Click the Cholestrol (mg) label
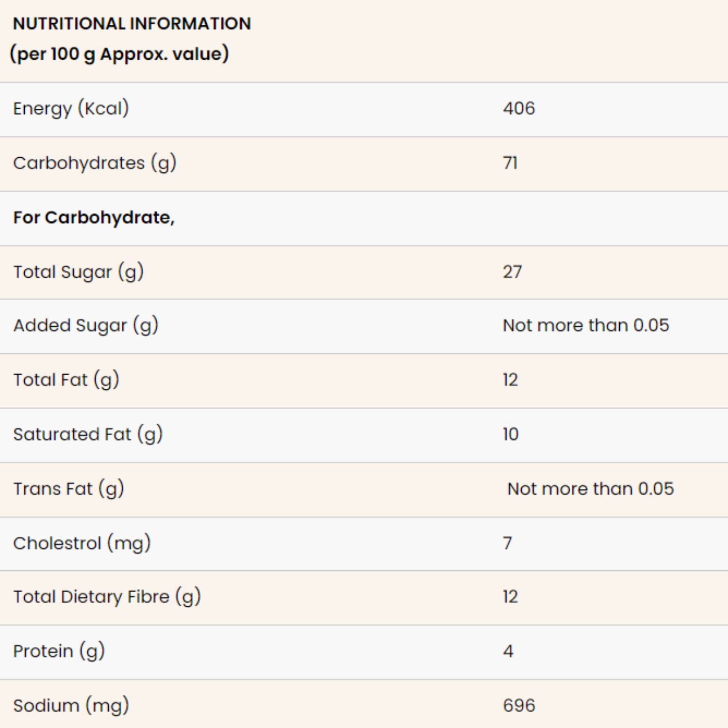The image size is (728, 728). point(82,544)
